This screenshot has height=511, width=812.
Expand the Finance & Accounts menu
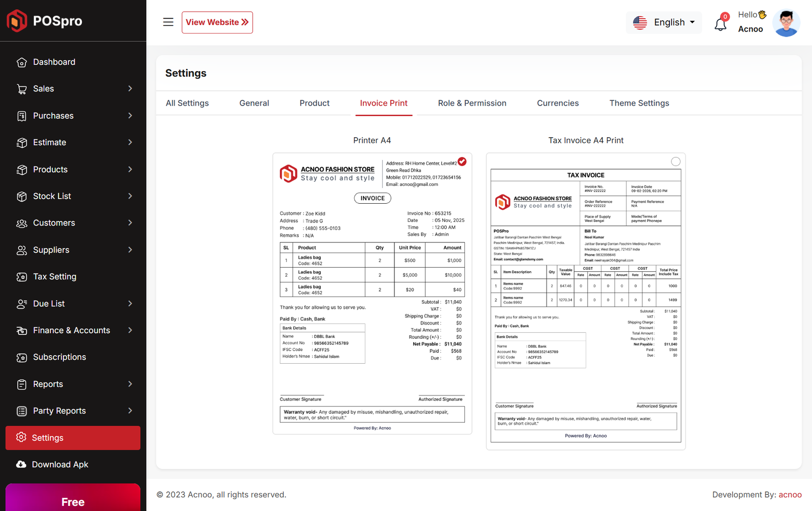coord(73,331)
